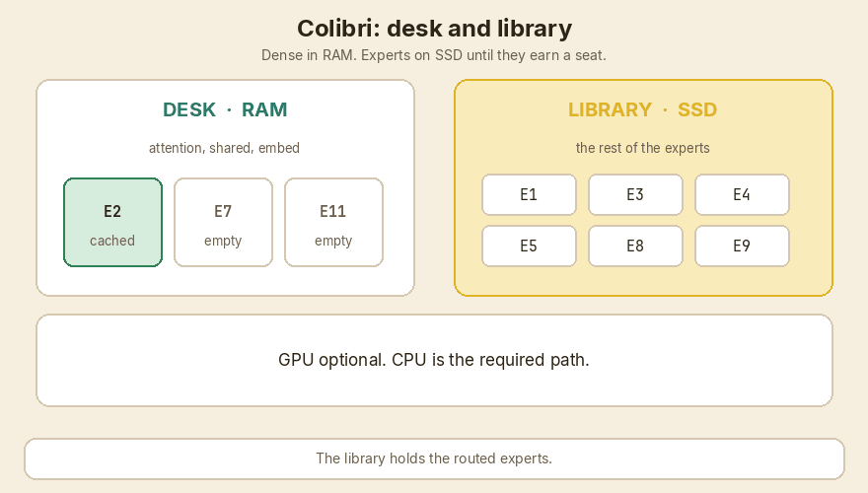Click the 'DESK · RAM' heading

click(x=225, y=109)
